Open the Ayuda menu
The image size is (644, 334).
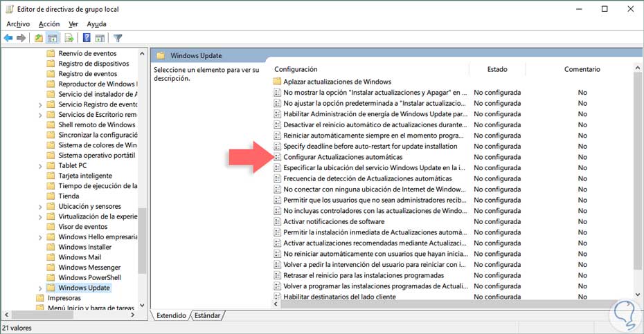96,24
